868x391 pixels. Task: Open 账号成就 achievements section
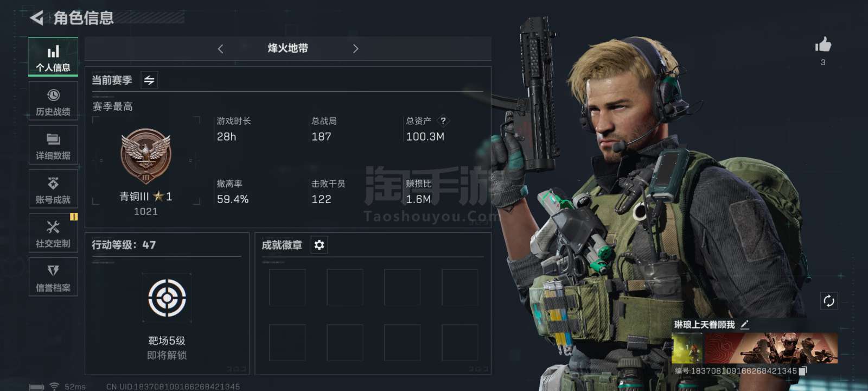point(53,189)
